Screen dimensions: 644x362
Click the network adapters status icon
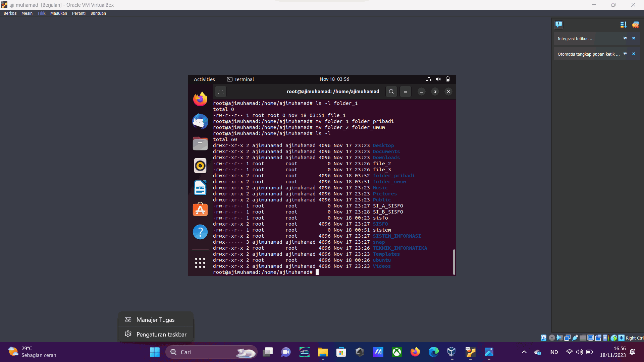tap(567, 338)
